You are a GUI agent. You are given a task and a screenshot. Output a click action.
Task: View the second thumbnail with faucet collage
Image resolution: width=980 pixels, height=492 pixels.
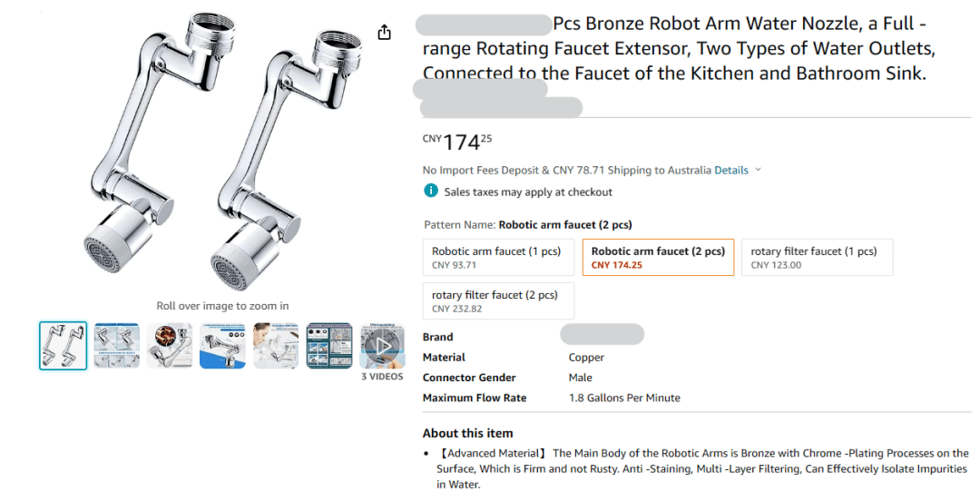(x=117, y=346)
